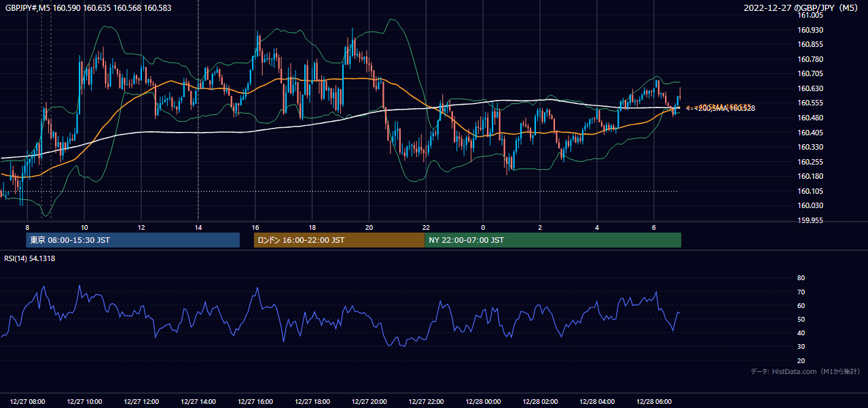Viewport: 868px width, 408px height.
Task: Click hour label 8 on chart time axis
Action: click(27, 227)
